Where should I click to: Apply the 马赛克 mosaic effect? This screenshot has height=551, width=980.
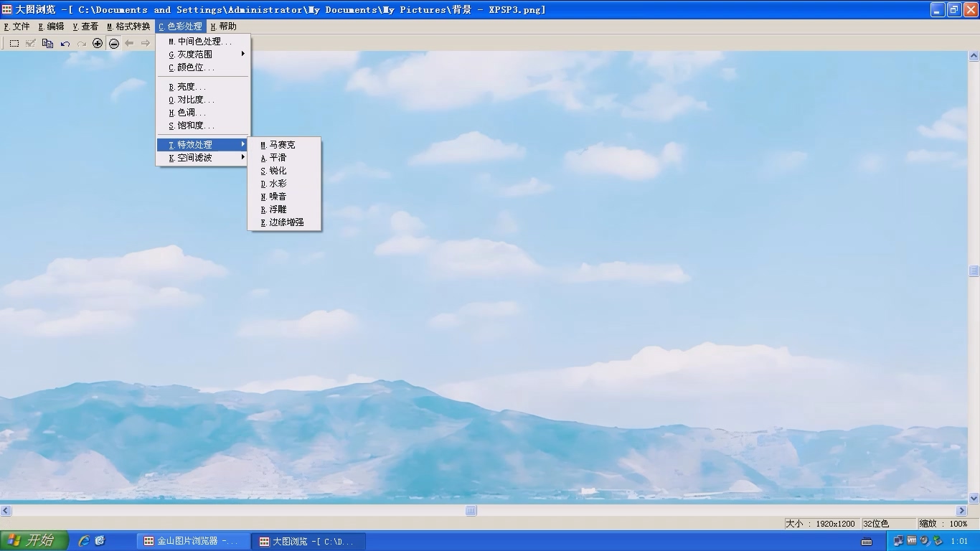pos(284,145)
